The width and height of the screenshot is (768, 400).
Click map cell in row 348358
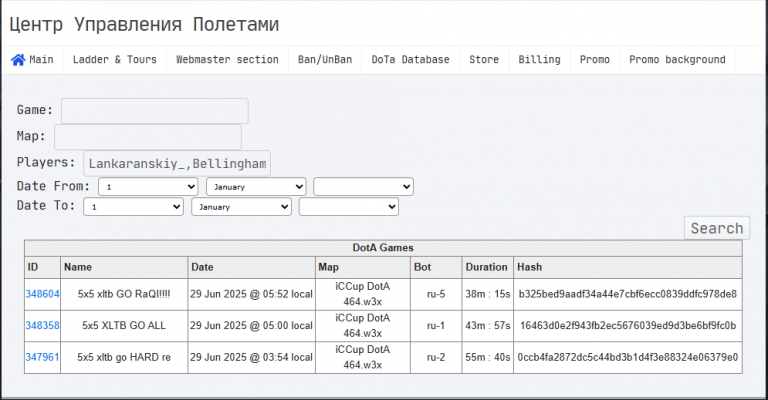pos(362,325)
